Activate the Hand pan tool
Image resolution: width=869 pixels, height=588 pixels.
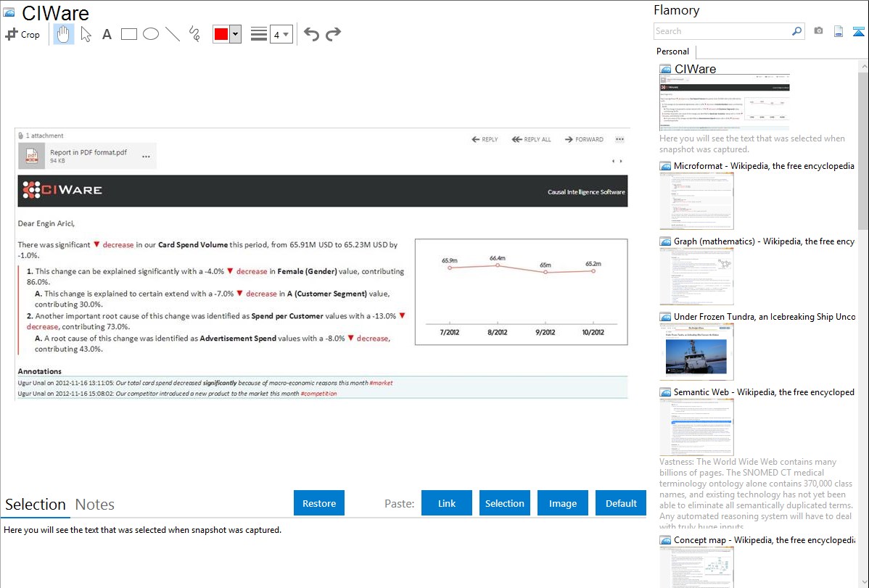pyautogui.click(x=64, y=34)
